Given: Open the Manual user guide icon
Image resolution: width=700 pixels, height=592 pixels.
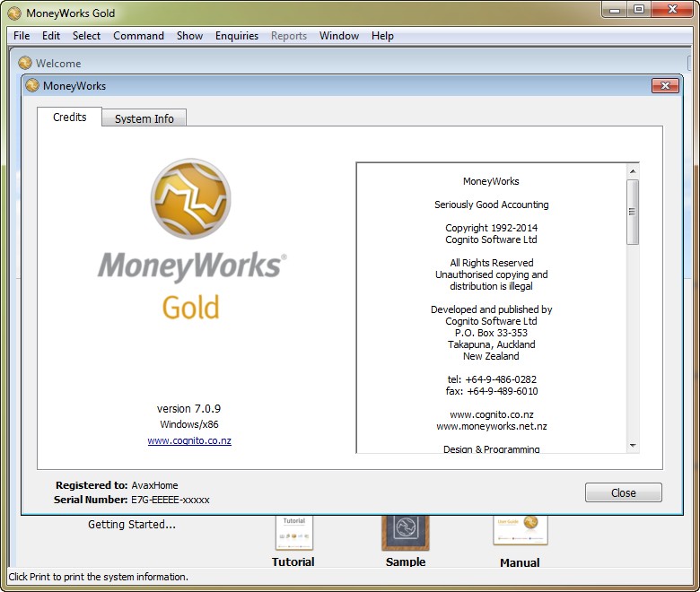Looking at the screenshot, I should click(x=521, y=530).
